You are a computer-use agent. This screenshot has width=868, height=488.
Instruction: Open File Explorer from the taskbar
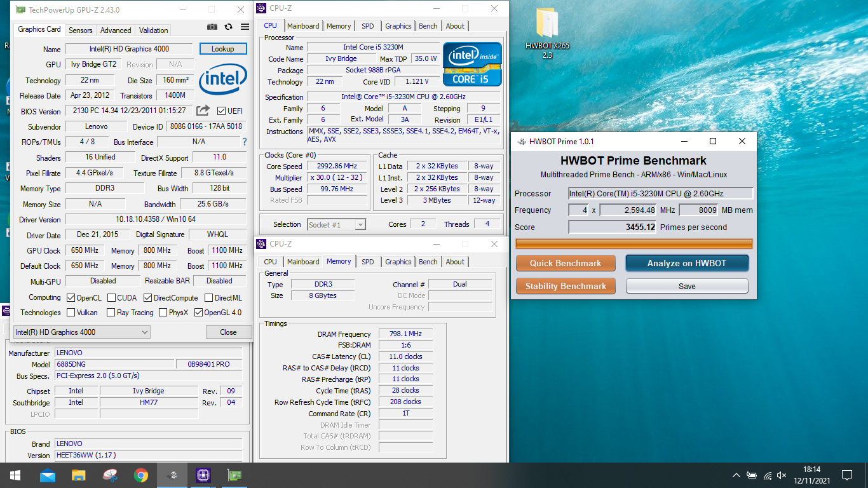[x=78, y=475]
